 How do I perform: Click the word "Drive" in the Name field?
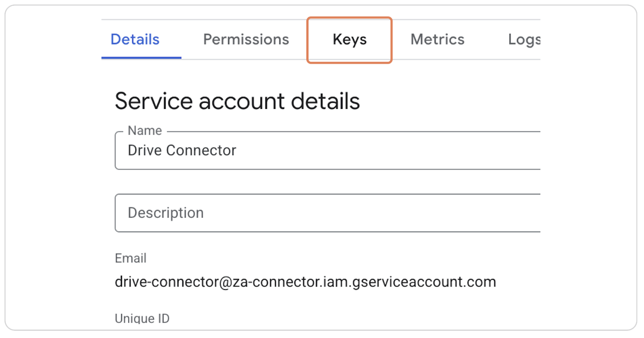tap(144, 150)
